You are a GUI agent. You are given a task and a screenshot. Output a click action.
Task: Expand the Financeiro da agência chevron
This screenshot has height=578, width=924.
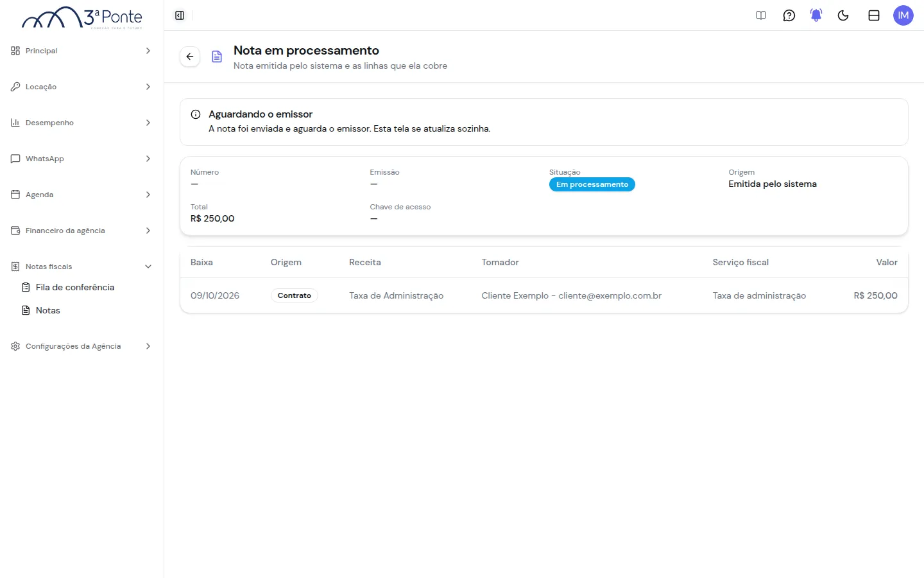pos(148,231)
